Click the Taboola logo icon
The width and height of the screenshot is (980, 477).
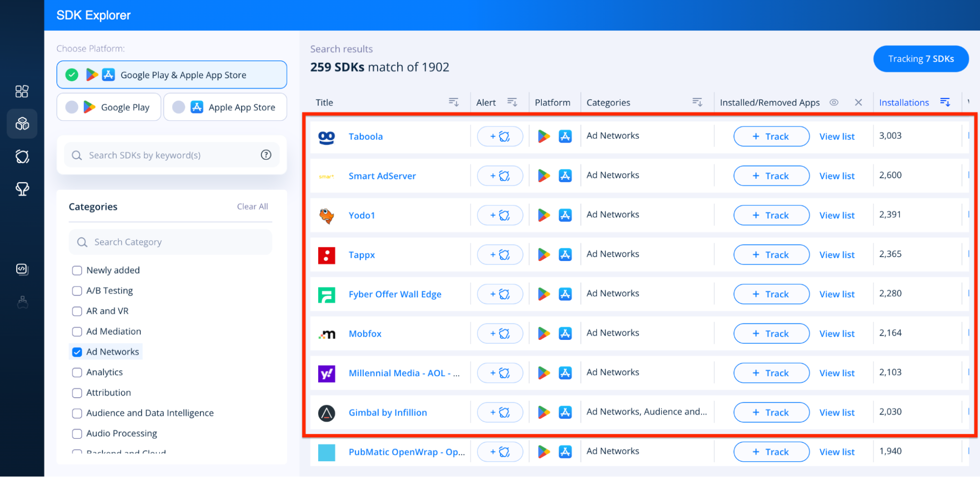coord(327,137)
